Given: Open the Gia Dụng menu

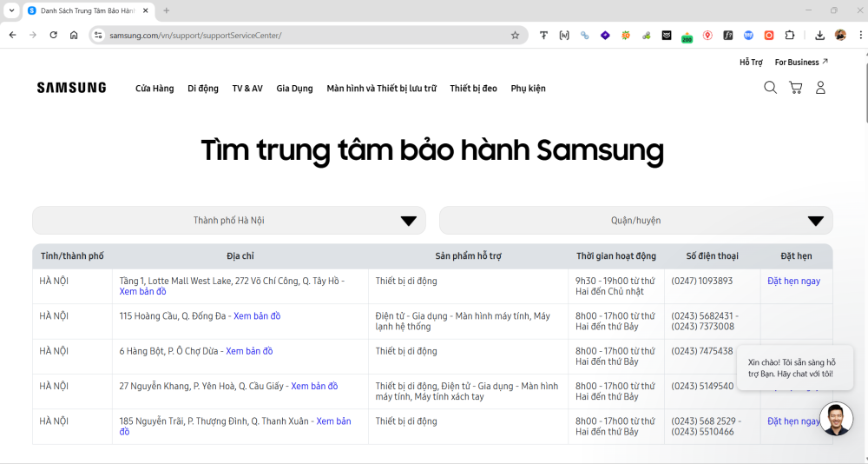Looking at the screenshot, I should (x=294, y=88).
